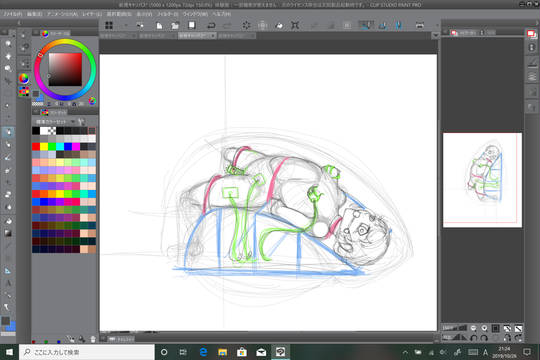Screen dimensions: 540x360
Task: Open the canvas tab list dropdown arrow
Action: (436, 35)
